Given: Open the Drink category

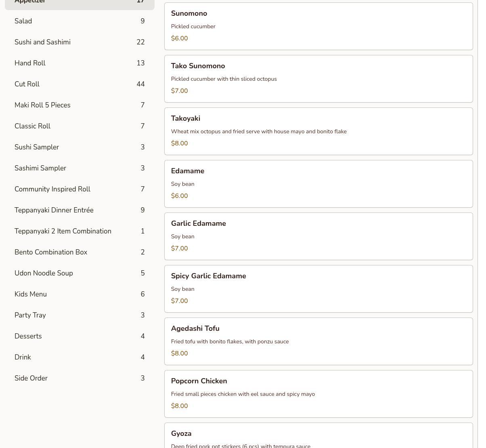Looking at the screenshot, I should tap(80, 357).
